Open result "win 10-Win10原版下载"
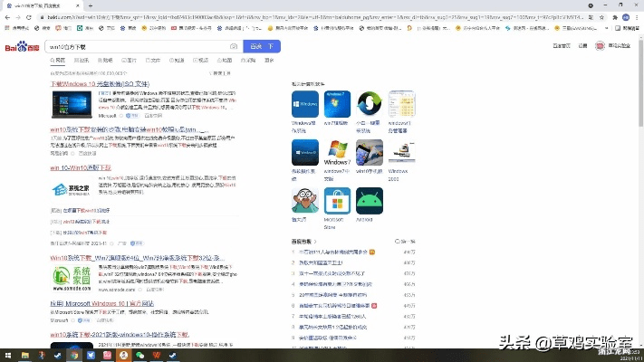 click(81, 167)
